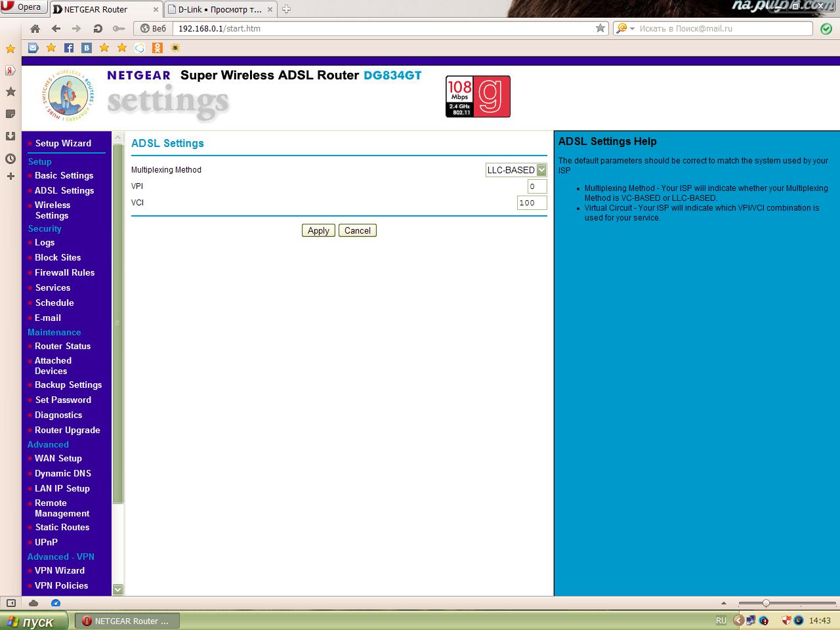The image size is (840, 630).
Task: Open a new tab with plus icon
Action: [x=286, y=9]
